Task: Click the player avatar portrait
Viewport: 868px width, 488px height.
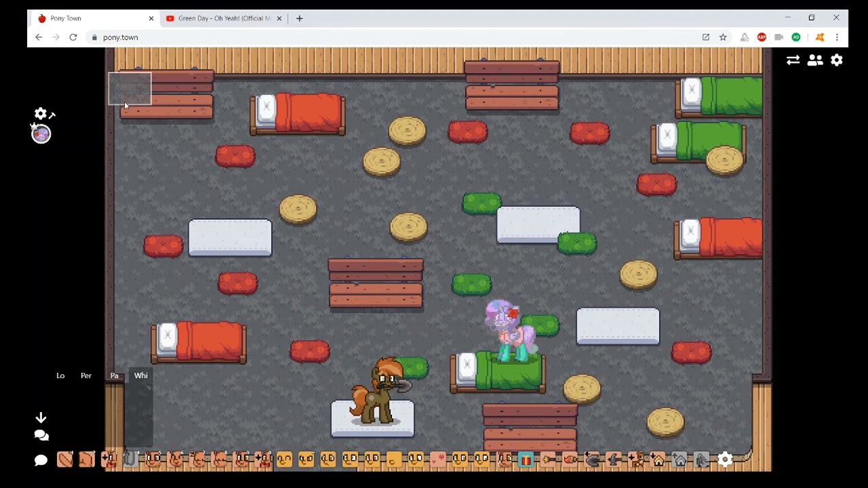Action: coord(41,134)
